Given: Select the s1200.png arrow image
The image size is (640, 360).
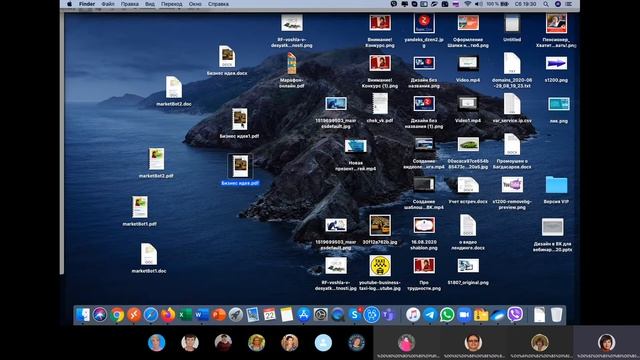Looking at the screenshot, I should 556,69.
